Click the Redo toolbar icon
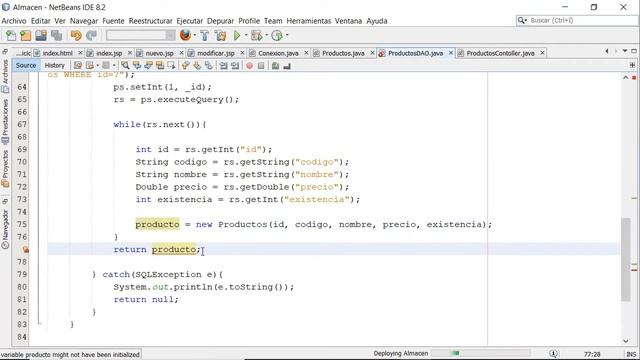The image size is (640, 360). point(91,36)
